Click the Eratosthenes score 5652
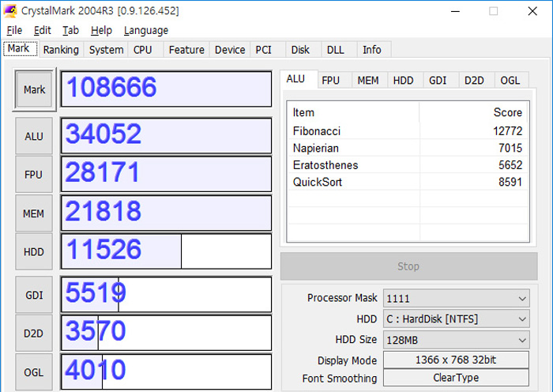The height and width of the screenshot is (392, 553). coord(510,165)
